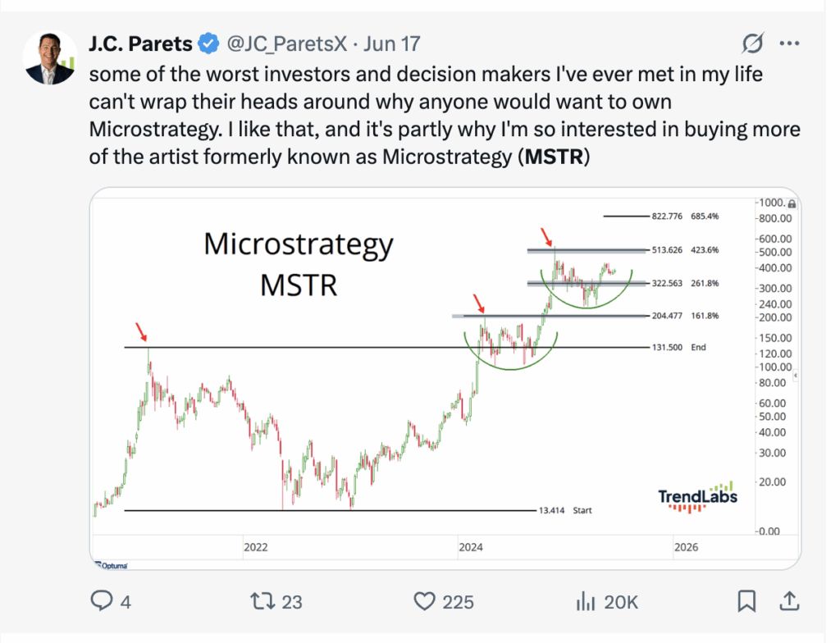The image size is (840, 643).
Task: Click the bold MSTR cashtag in the tweet
Action: pyautogui.click(x=554, y=157)
